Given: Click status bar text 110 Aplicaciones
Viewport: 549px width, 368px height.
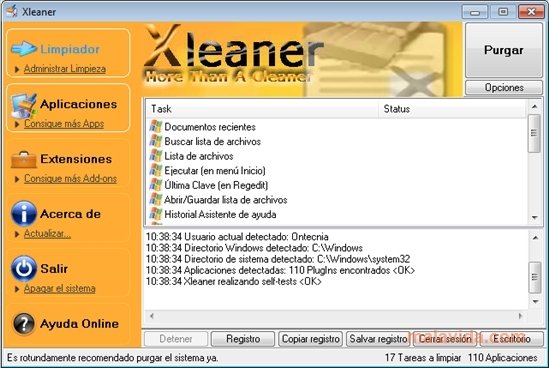Looking at the screenshot, I should point(502,358).
